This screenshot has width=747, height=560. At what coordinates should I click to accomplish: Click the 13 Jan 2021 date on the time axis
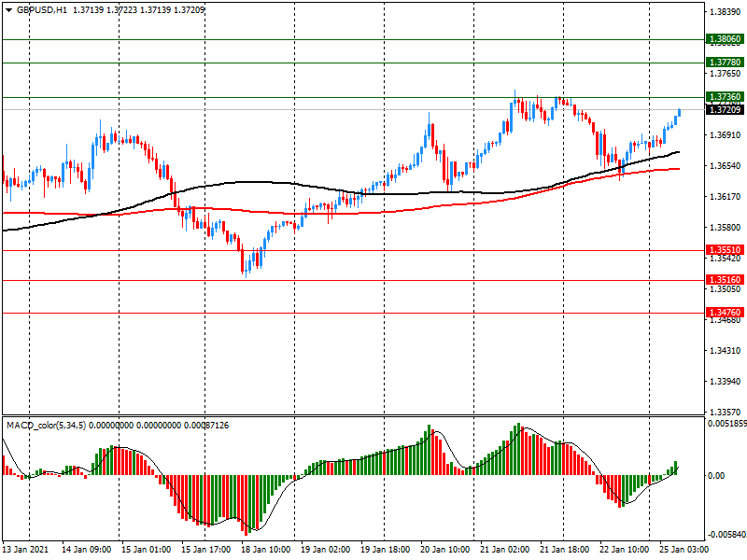click(x=24, y=550)
